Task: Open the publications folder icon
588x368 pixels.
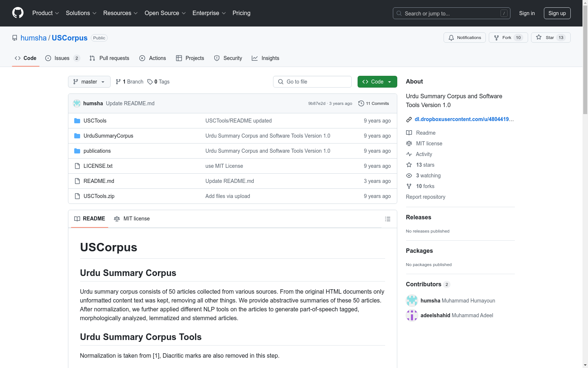Action: 77,151
